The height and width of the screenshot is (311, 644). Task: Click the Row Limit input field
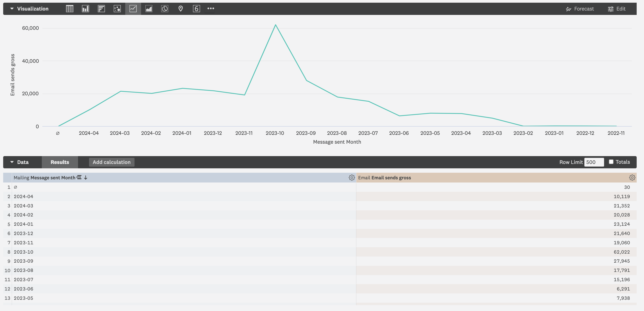pos(594,162)
